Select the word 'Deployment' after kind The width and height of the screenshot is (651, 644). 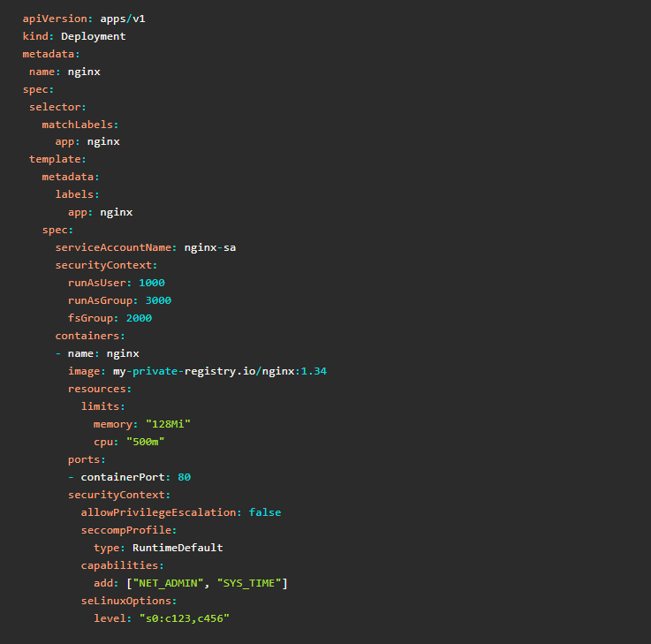pyautogui.click(x=94, y=36)
